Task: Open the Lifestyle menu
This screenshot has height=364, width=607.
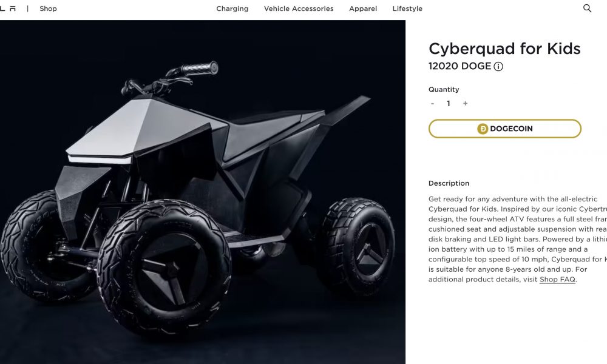Action: 407,8
